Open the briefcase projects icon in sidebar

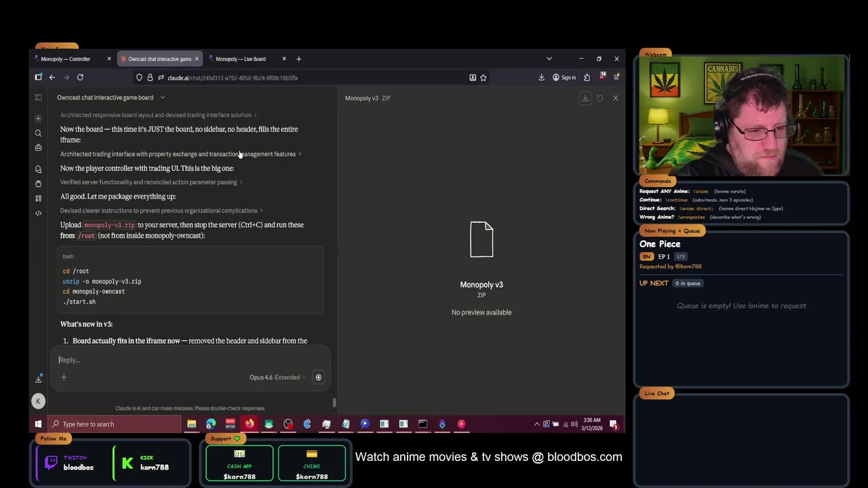click(38, 147)
